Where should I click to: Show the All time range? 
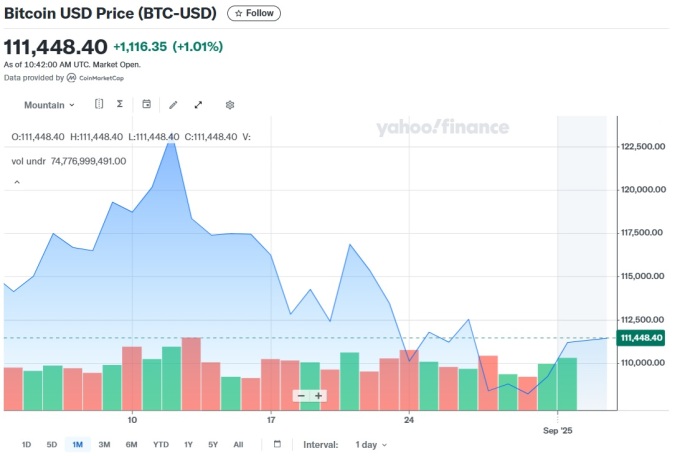(x=238, y=444)
